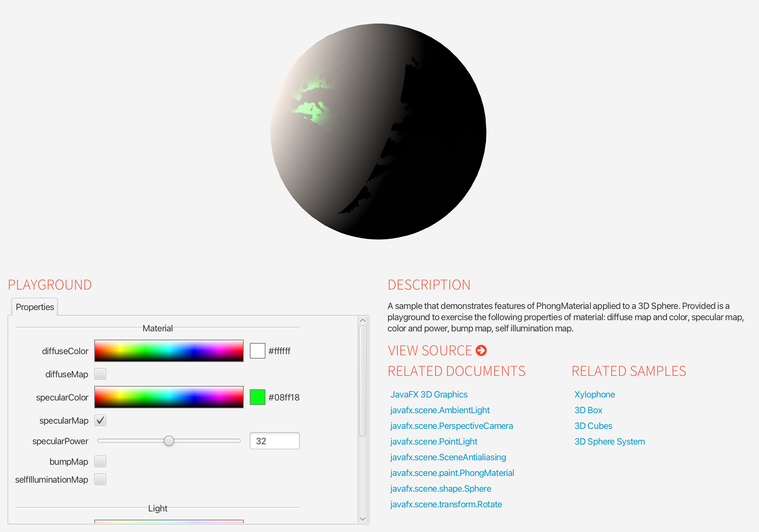Select the Properties tab
The height and width of the screenshot is (532, 759).
point(35,307)
